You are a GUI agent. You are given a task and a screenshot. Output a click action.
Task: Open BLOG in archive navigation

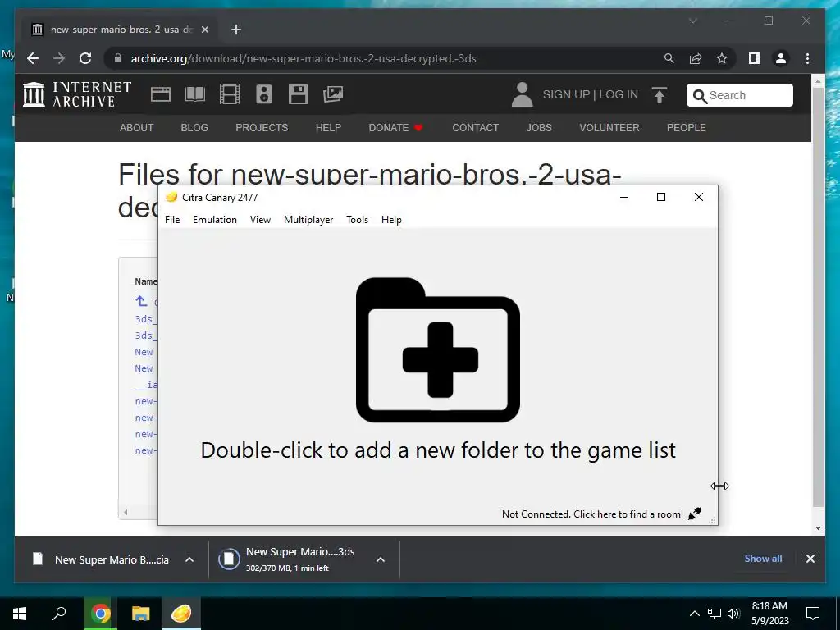[194, 127]
